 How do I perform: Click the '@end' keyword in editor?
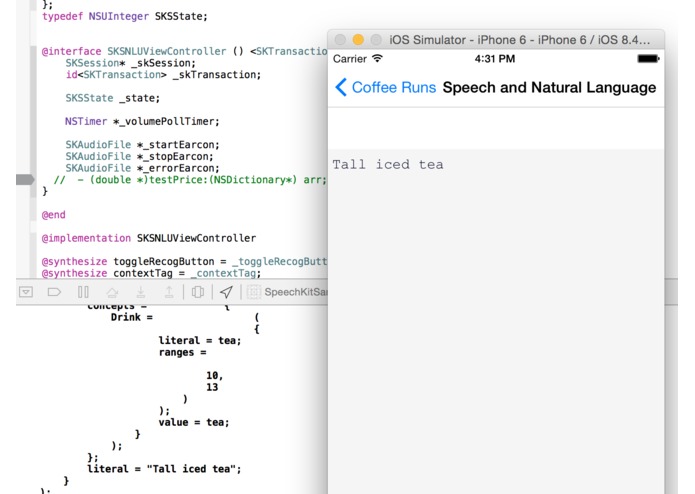54,215
